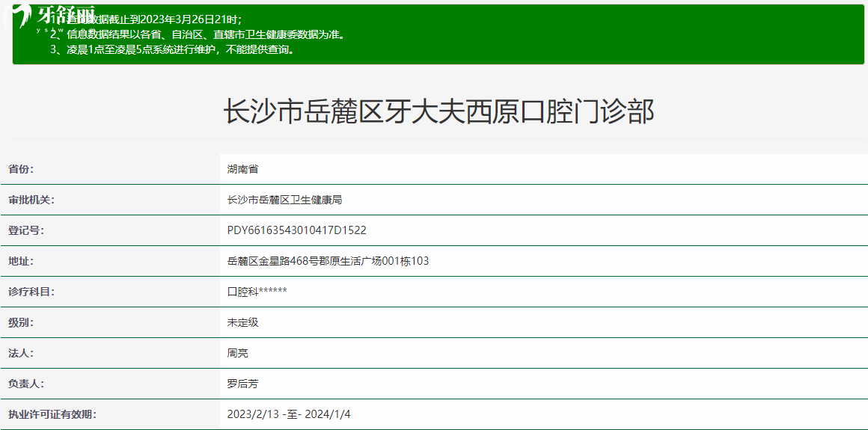Viewport: 868px width, 430px height.
Task: Click the legal person name 周亮
Action: [x=237, y=352]
